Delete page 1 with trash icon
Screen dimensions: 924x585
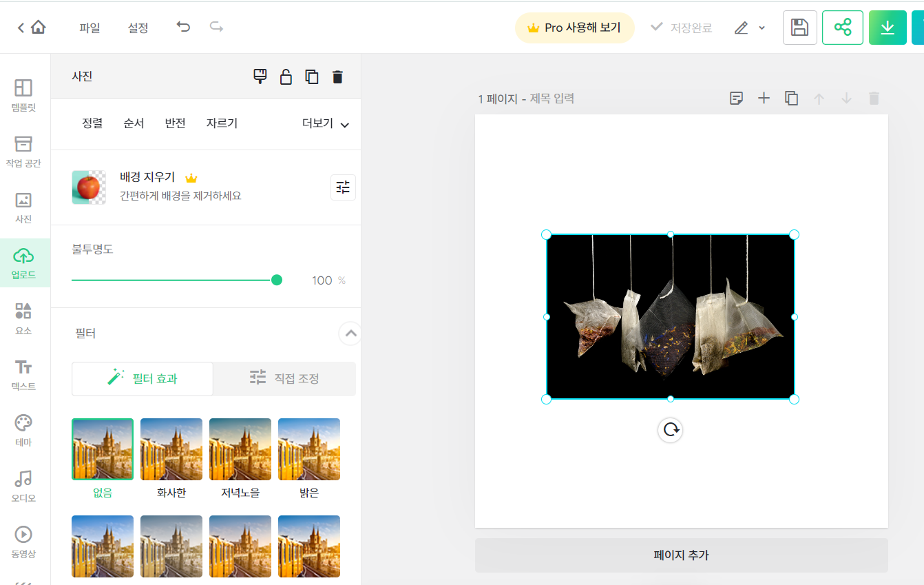pyautogui.click(x=874, y=99)
